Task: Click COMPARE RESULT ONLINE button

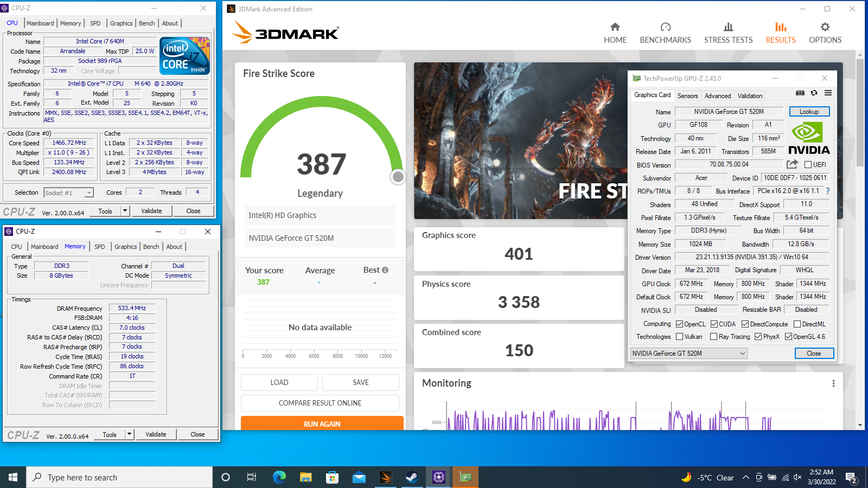Action: click(320, 403)
